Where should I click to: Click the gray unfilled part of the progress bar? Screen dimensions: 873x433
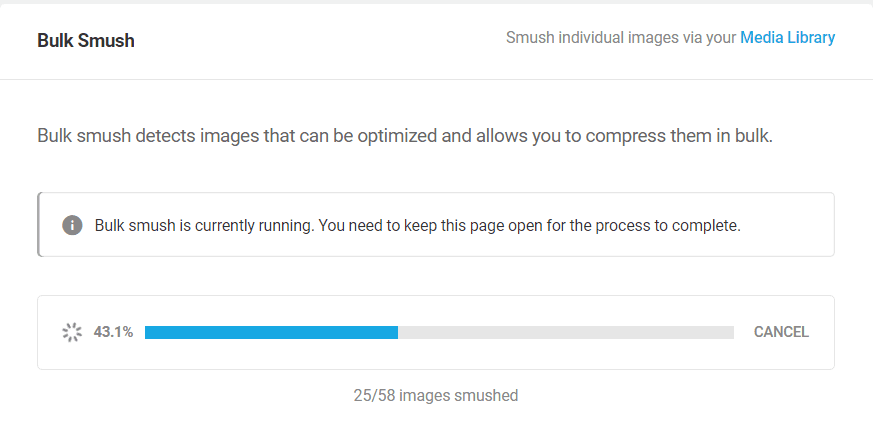pyautogui.click(x=566, y=332)
